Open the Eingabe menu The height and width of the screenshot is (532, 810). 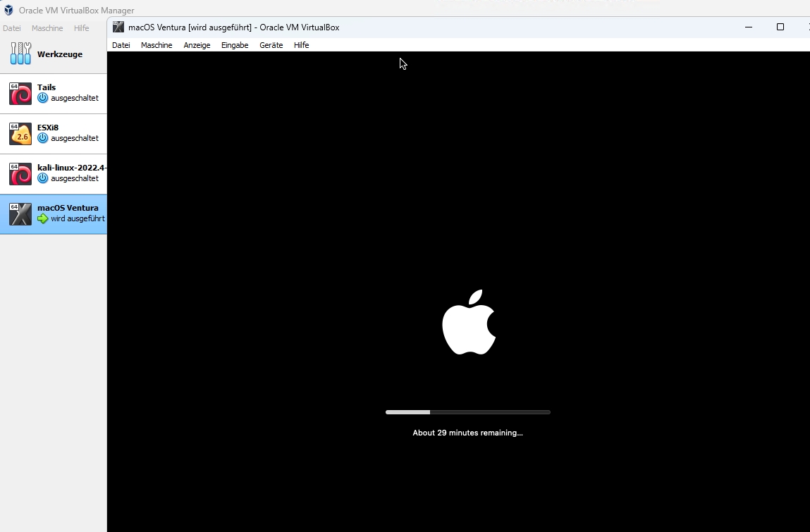coord(235,45)
